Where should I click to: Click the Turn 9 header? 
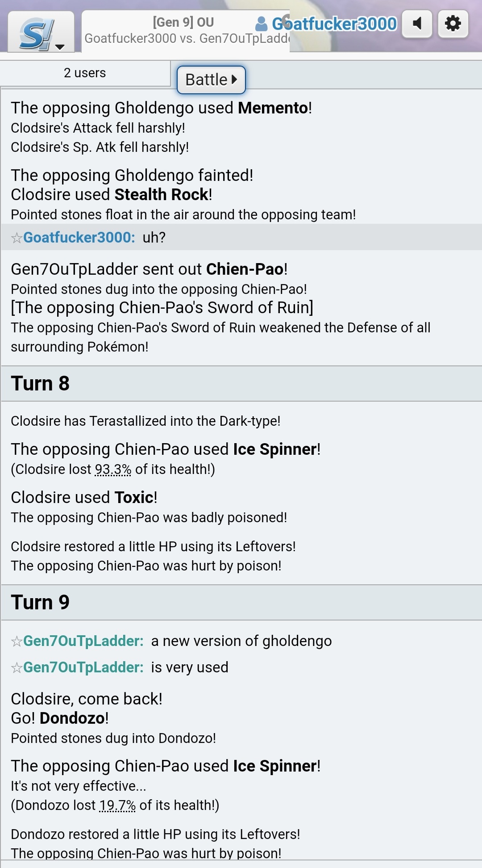pyautogui.click(x=40, y=602)
